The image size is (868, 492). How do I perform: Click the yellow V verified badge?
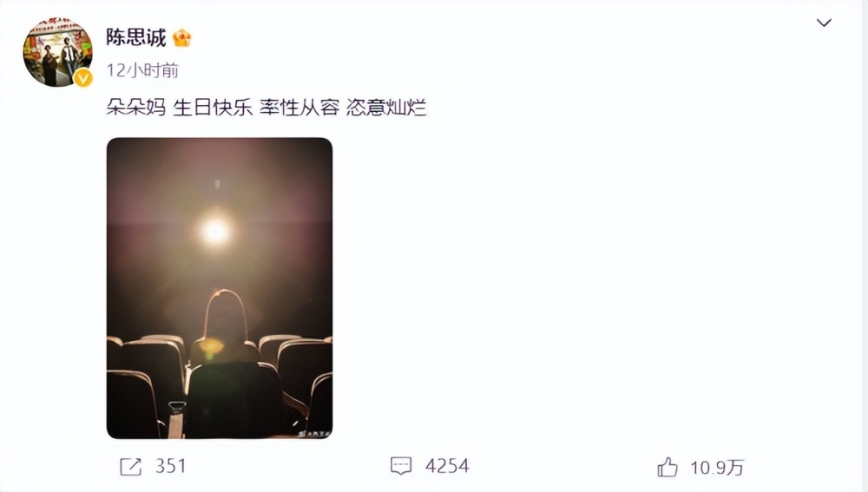pos(83,78)
